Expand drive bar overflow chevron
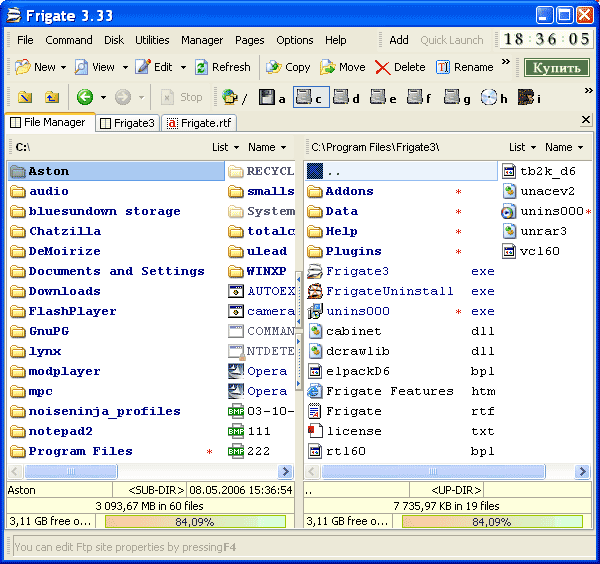 pos(588,91)
